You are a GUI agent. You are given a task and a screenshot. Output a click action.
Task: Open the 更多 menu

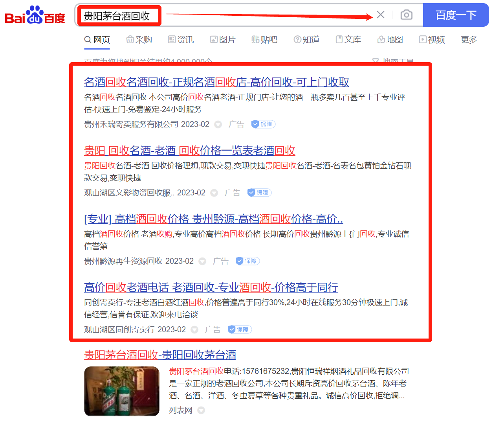coord(469,40)
